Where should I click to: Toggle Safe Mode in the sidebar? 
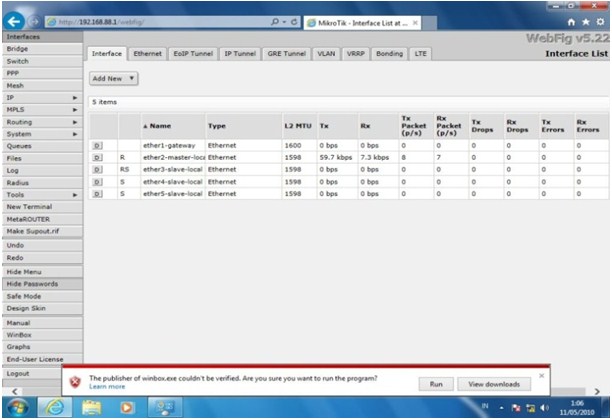tap(42, 296)
